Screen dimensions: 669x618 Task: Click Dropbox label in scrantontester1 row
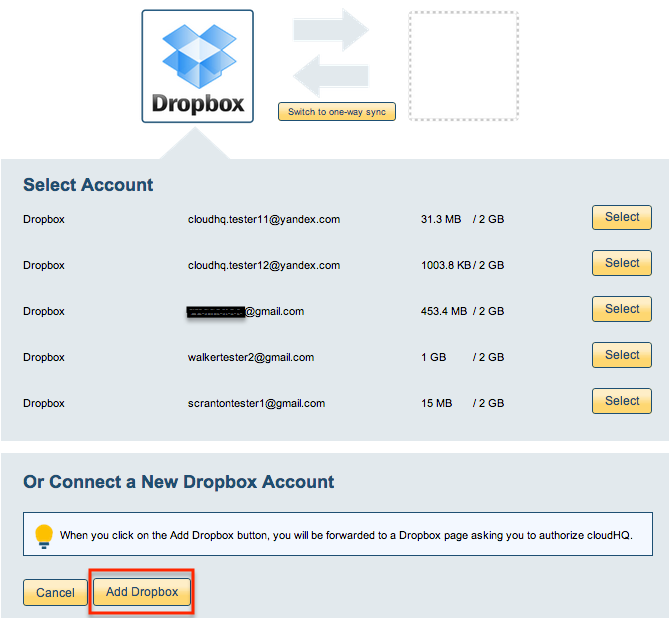tap(44, 403)
